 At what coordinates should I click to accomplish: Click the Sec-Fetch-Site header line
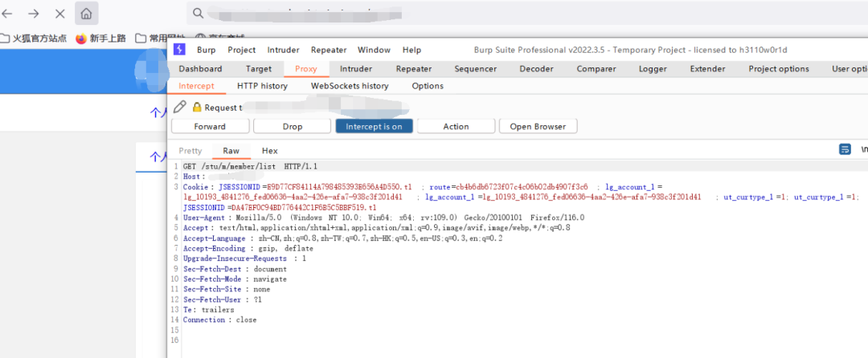[x=227, y=289]
